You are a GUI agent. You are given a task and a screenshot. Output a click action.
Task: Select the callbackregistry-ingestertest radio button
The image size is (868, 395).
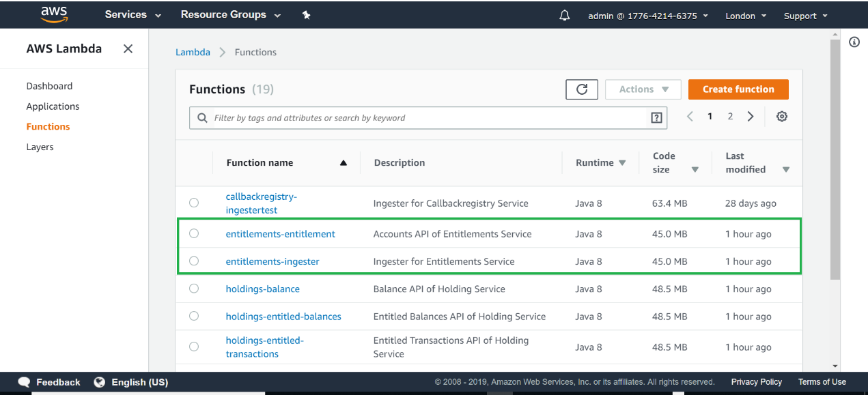(x=194, y=203)
